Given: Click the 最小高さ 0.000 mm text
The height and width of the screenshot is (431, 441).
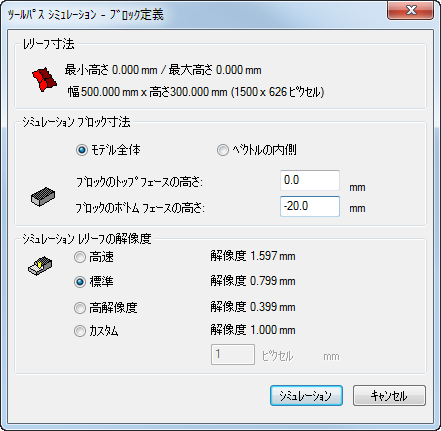Looking at the screenshot, I should [111, 70].
